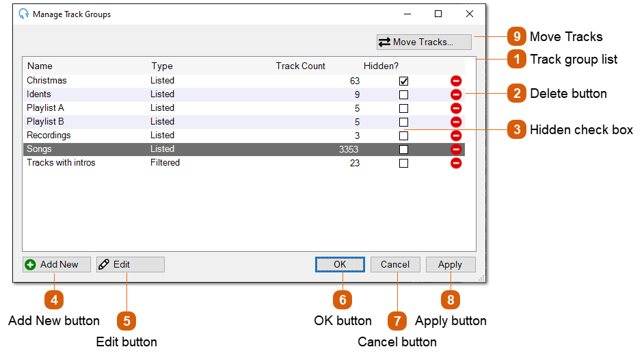Select the Christmas row
The height and width of the screenshot is (360, 644).
(x=244, y=81)
